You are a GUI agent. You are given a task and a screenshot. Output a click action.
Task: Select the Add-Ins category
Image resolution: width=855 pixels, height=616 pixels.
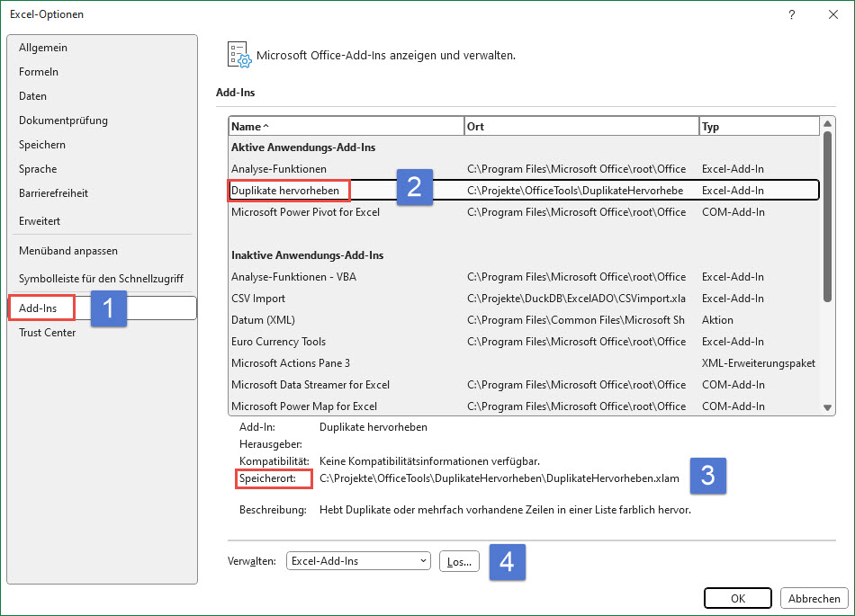(x=102, y=308)
